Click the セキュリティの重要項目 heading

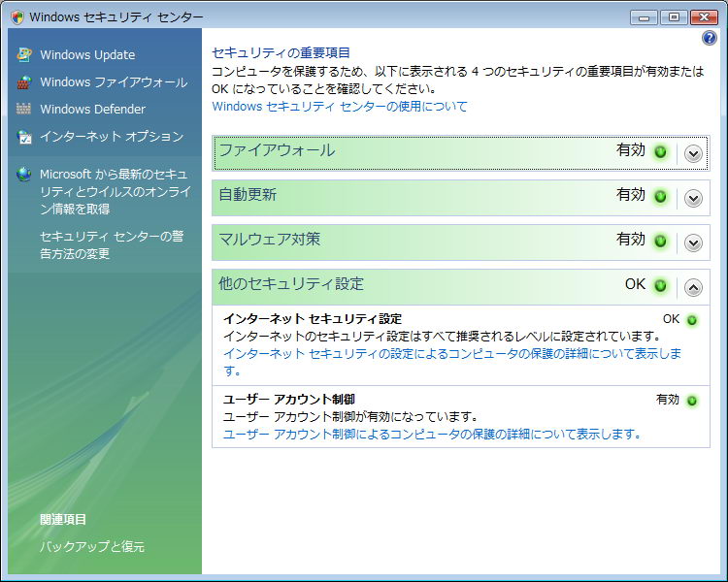[x=281, y=53]
